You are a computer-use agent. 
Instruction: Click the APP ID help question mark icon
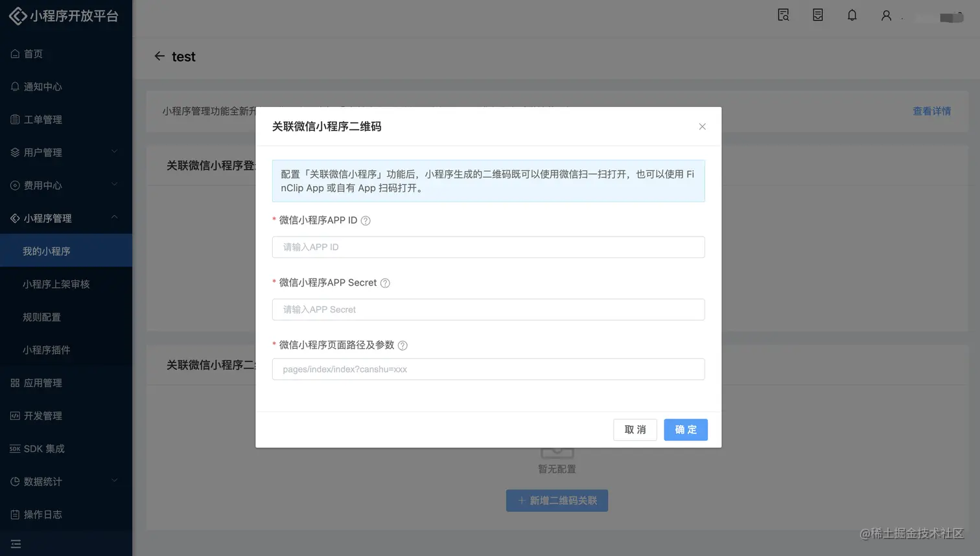click(x=366, y=220)
